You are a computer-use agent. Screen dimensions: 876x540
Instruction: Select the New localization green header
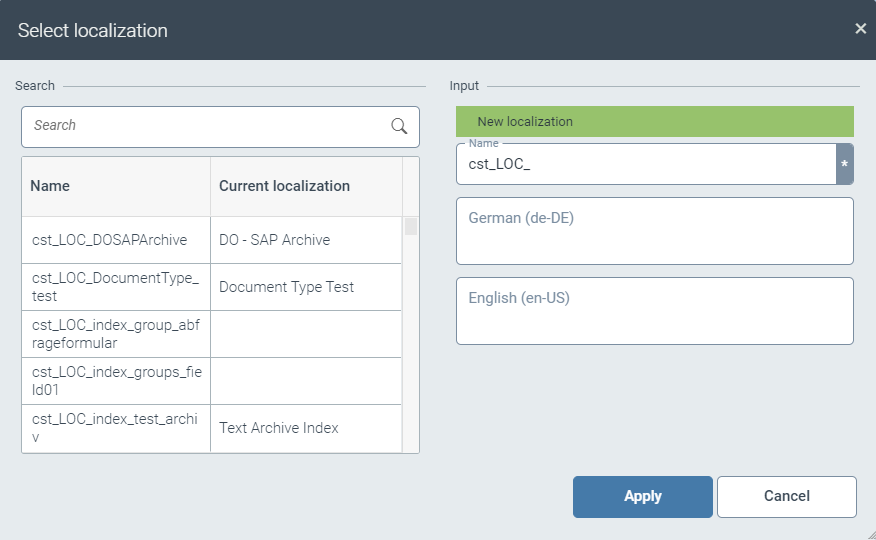pos(654,122)
